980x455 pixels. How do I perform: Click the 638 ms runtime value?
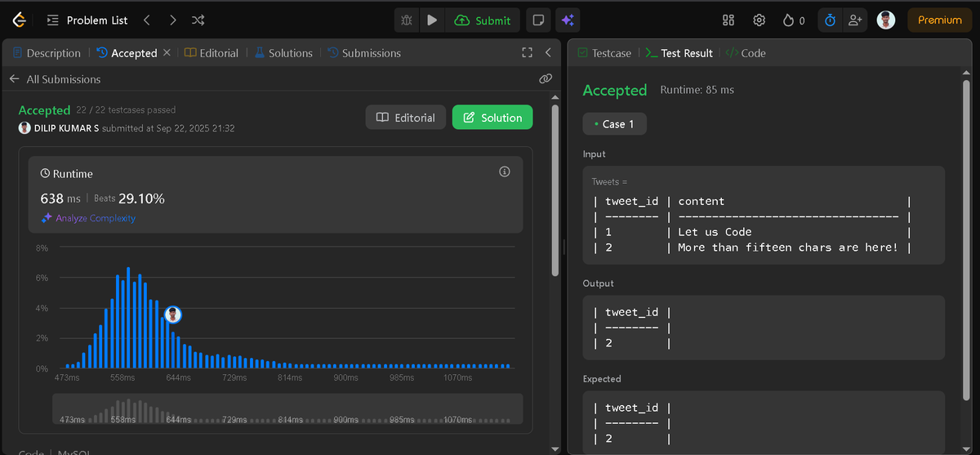[x=60, y=199]
